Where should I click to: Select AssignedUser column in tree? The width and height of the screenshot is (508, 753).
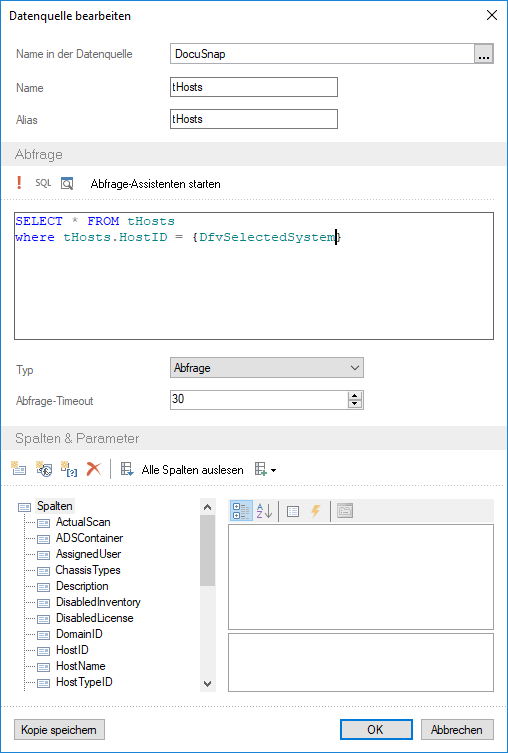pyautogui.click(x=88, y=554)
